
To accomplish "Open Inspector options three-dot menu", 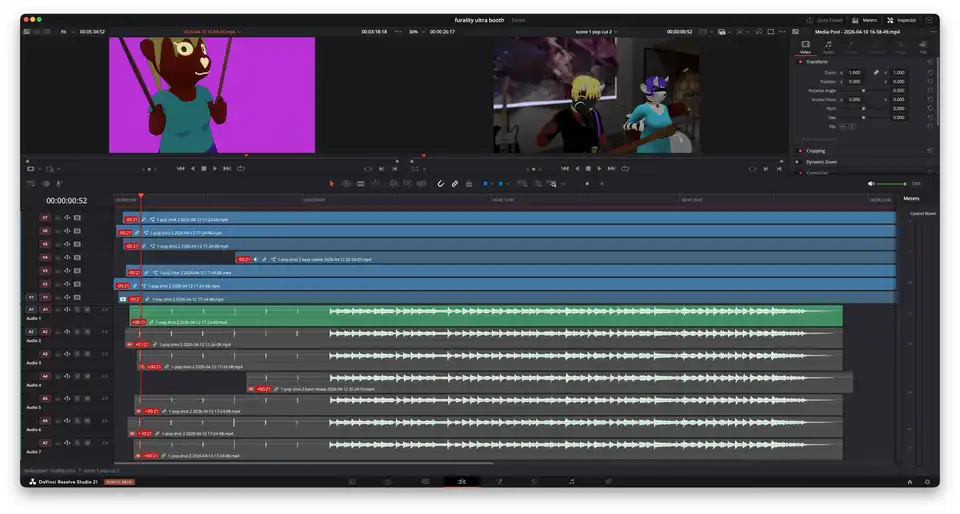I will tap(932, 32).
